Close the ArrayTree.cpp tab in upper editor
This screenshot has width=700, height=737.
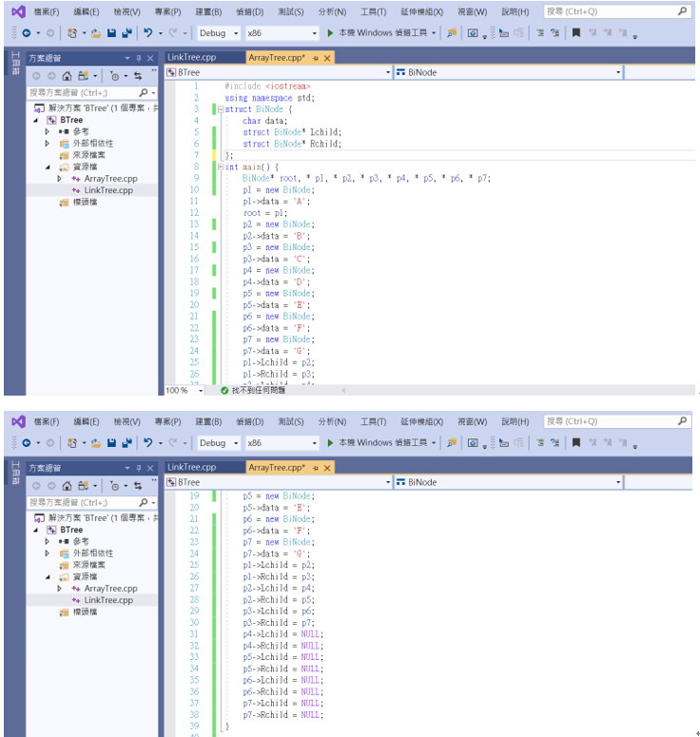pyautogui.click(x=327, y=58)
